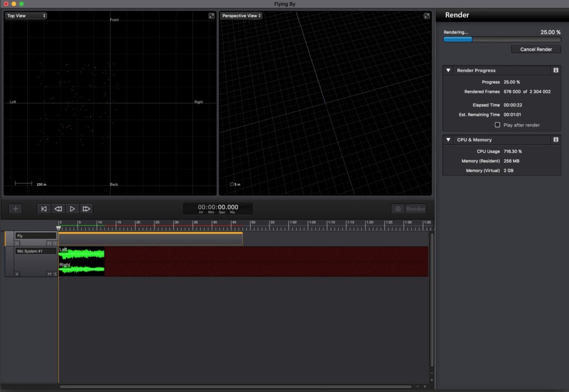Click the dimmed Render button
Screen dimensions: 569x392
(x=416, y=209)
